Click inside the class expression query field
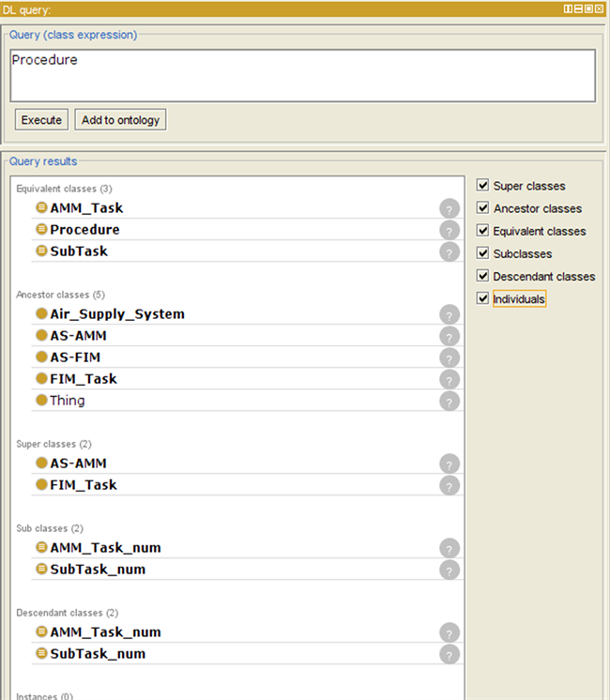The height and width of the screenshot is (700, 610). pyautogui.click(x=302, y=75)
